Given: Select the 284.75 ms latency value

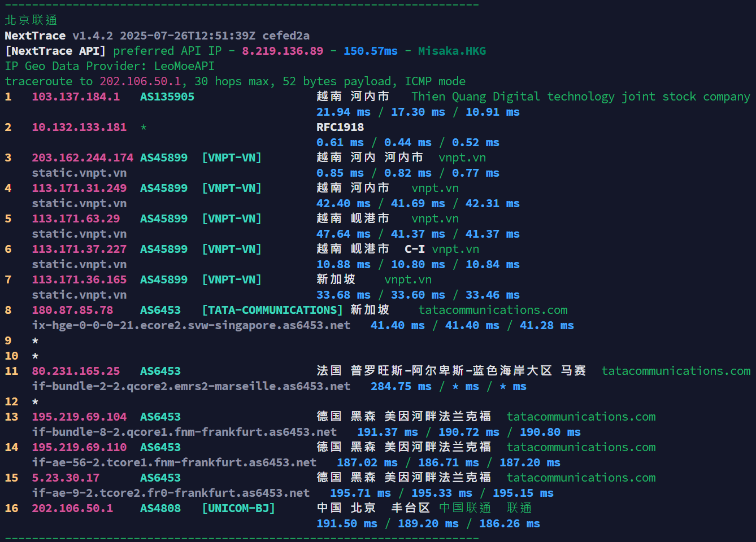Looking at the screenshot, I should (x=401, y=386).
